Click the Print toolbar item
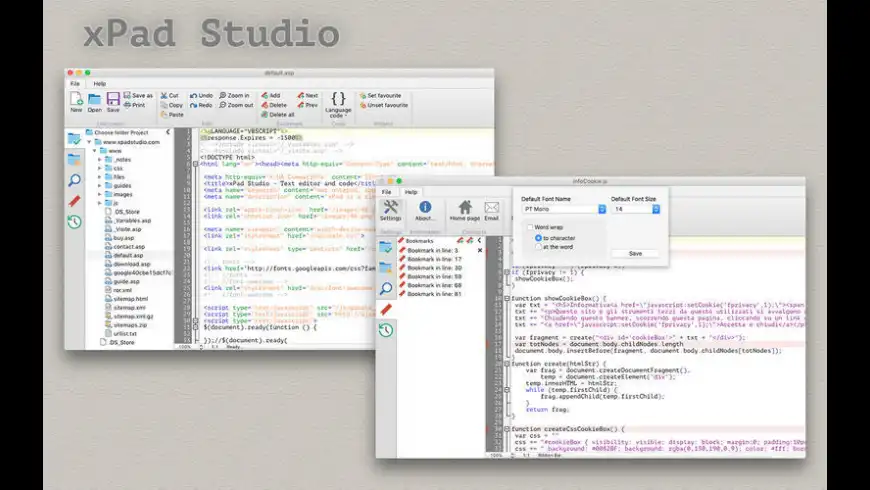This screenshot has height=490, width=870. tap(135, 105)
